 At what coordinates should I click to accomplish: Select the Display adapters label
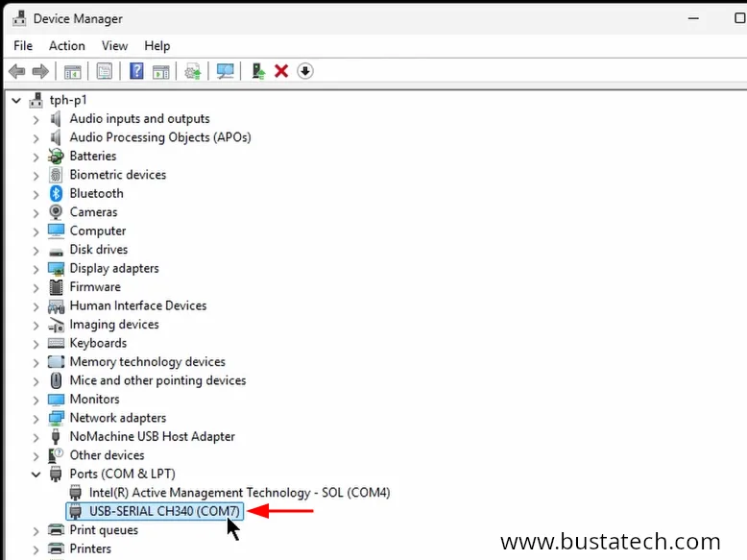[114, 268]
